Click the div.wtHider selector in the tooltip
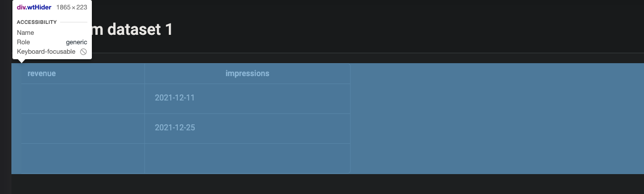The height and width of the screenshot is (194, 644). 34,7
